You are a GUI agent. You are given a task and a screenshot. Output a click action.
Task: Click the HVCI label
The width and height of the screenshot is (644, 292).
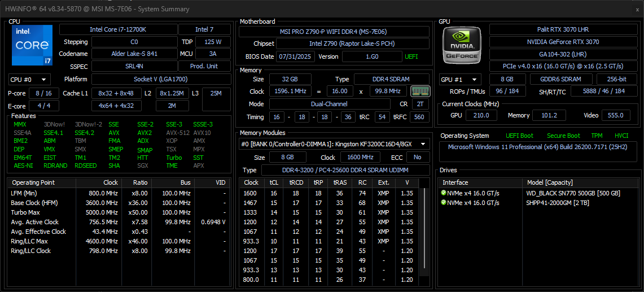click(621, 136)
